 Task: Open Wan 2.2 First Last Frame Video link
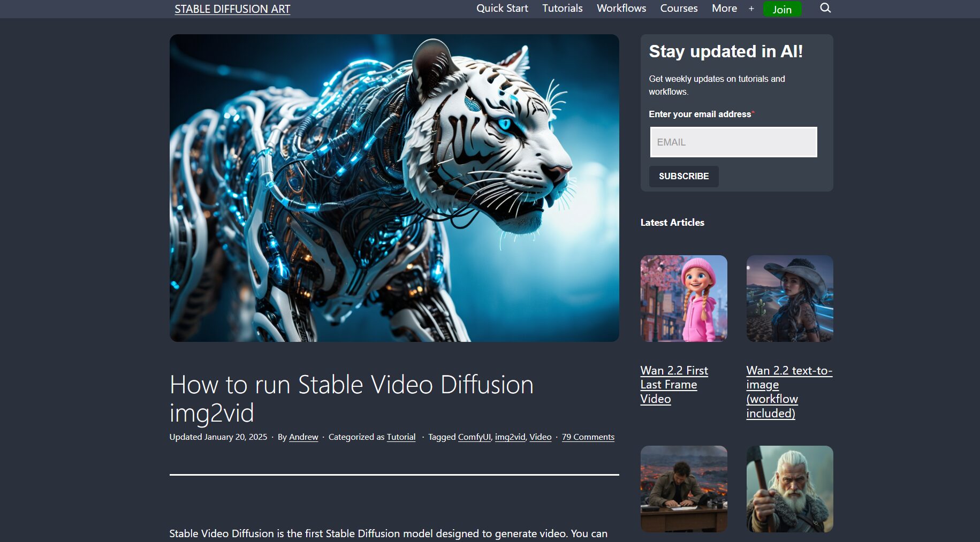pyautogui.click(x=674, y=385)
